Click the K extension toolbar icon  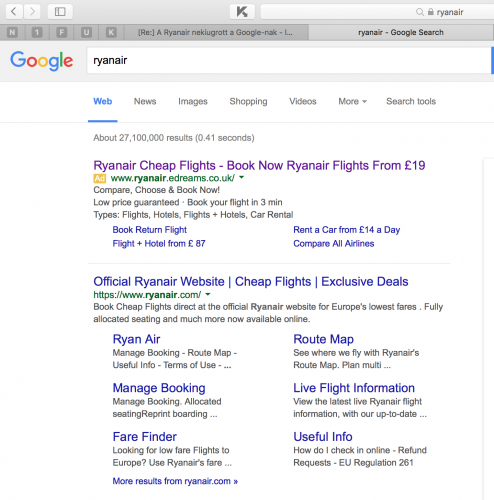point(242,12)
